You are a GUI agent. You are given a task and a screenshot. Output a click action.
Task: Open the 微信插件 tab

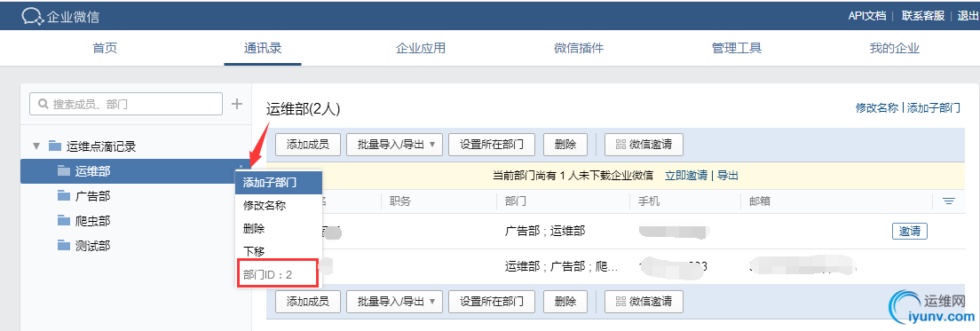pos(579,48)
